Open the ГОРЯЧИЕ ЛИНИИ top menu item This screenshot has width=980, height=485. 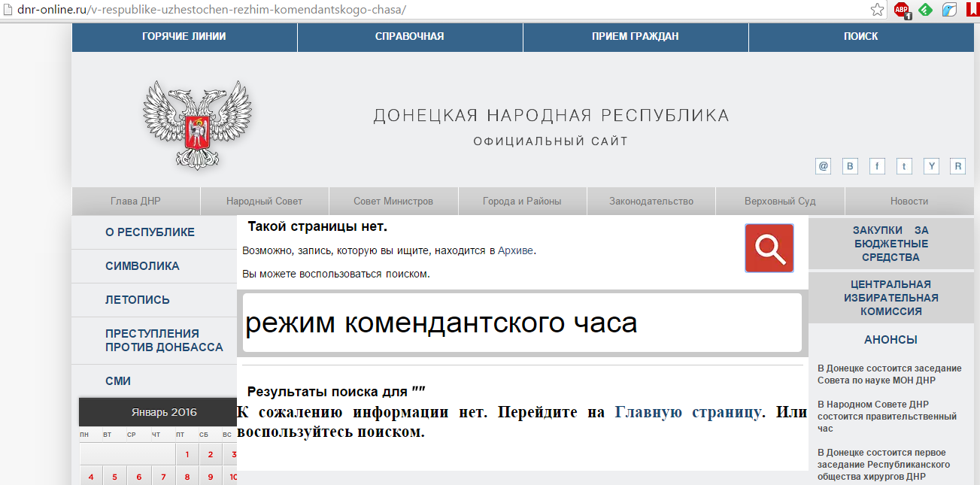pyautogui.click(x=184, y=36)
